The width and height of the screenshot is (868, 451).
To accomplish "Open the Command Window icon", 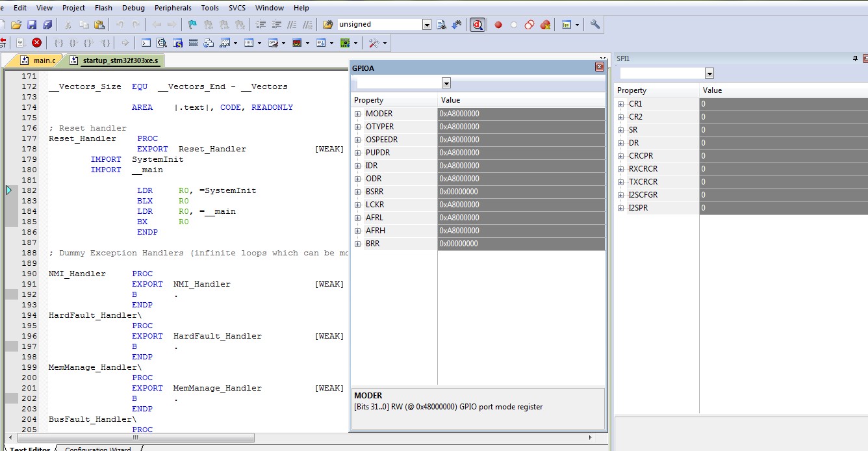I will [146, 43].
